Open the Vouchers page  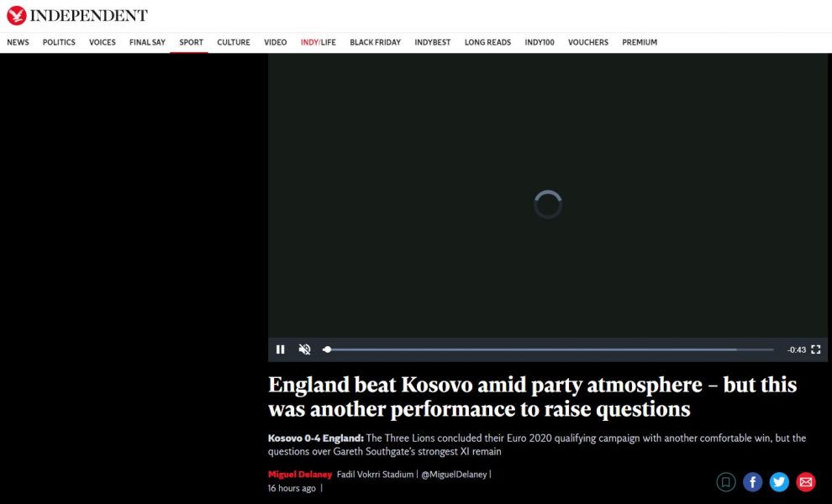point(588,43)
